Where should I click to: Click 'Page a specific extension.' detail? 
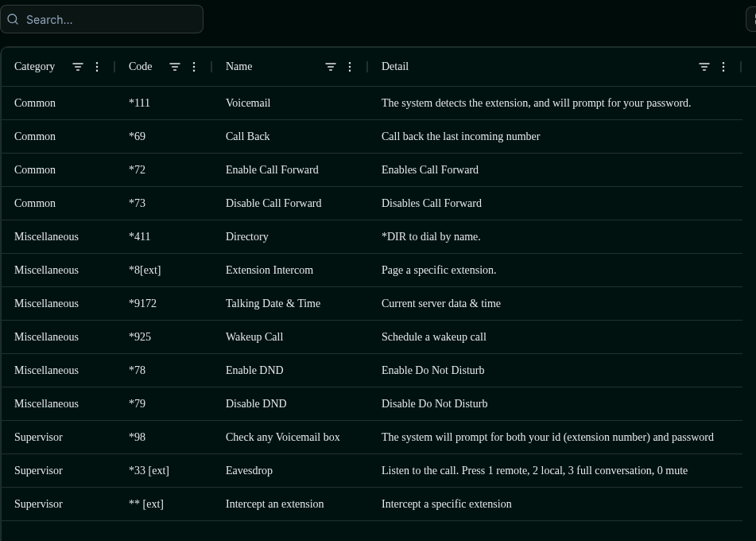439,270
